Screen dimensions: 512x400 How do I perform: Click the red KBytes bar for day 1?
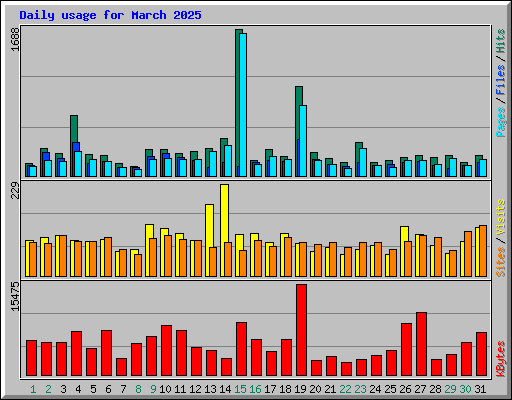[31, 358]
